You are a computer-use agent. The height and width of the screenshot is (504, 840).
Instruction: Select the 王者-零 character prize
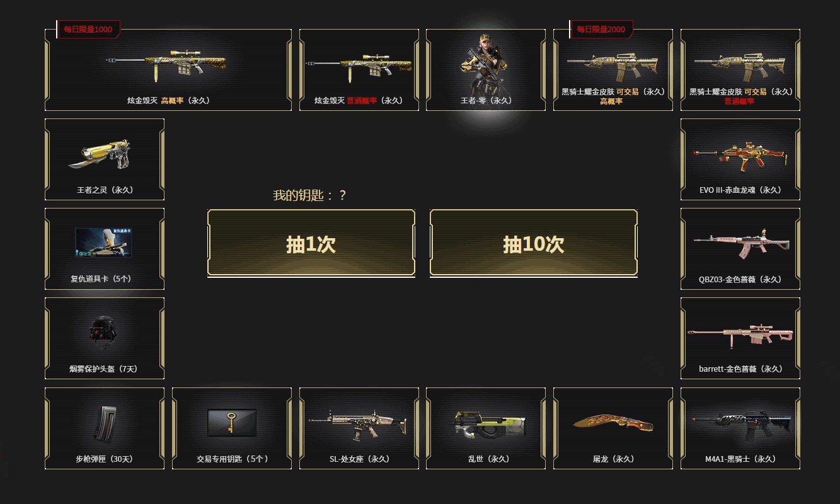pyautogui.click(x=486, y=70)
